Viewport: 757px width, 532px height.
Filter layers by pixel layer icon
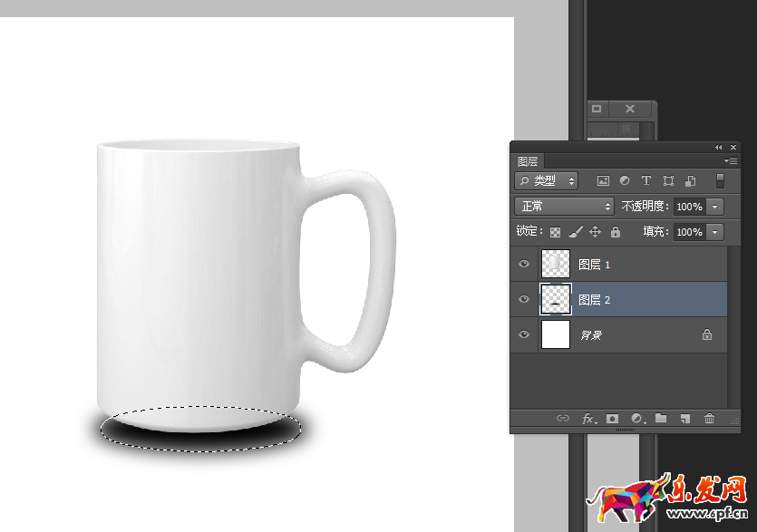(603, 181)
